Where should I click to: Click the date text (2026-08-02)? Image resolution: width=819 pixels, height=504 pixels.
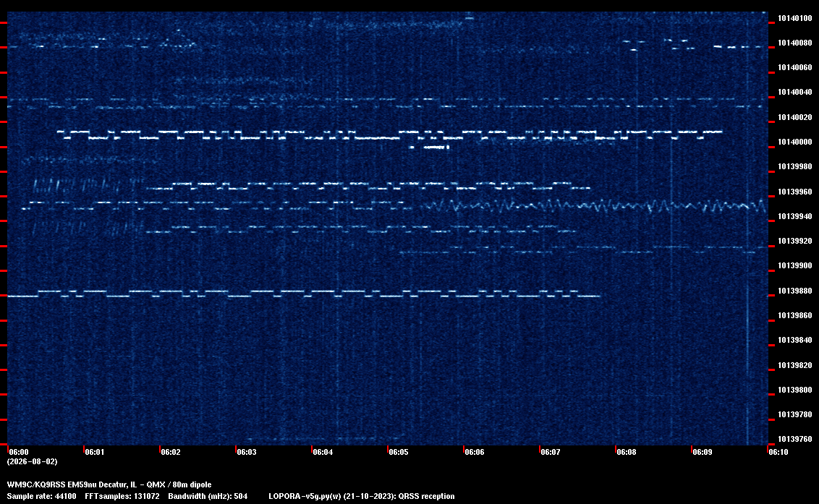(x=33, y=461)
